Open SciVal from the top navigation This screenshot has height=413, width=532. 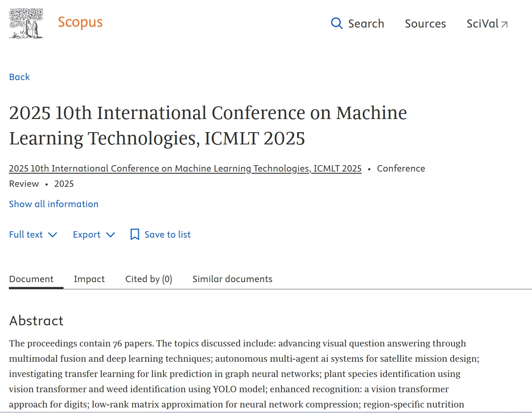(482, 24)
